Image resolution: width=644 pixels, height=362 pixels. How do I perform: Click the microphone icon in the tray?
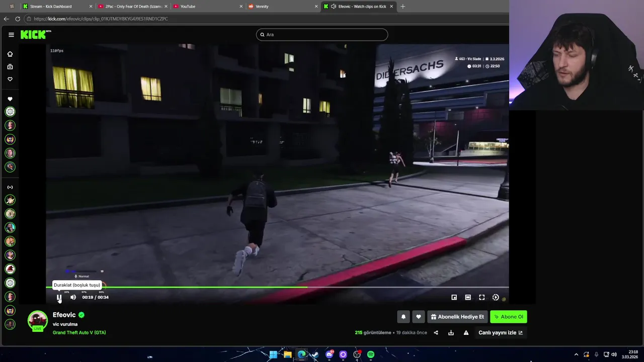click(596, 354)
